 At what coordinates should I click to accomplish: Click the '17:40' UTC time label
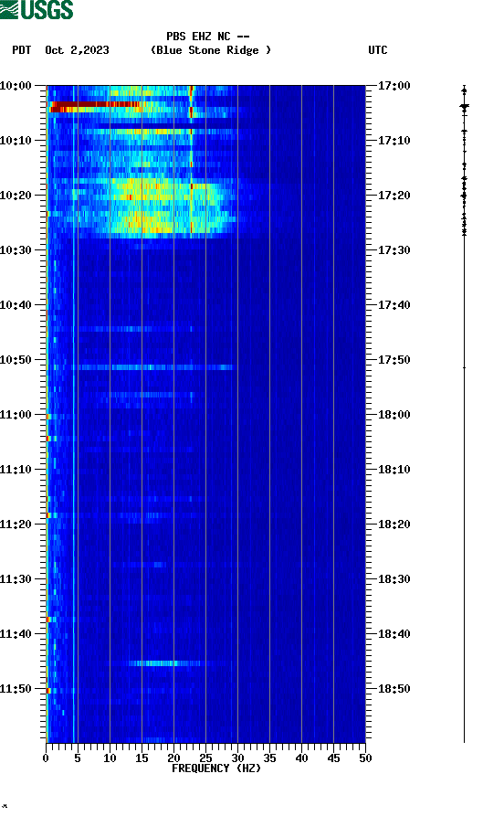(x=394, y=305)
